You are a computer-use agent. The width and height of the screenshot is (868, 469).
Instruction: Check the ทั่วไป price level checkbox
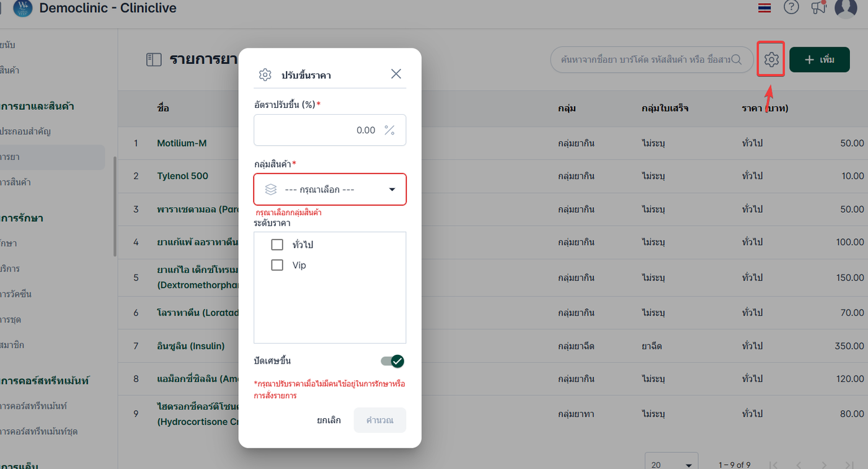click(277, 245)
